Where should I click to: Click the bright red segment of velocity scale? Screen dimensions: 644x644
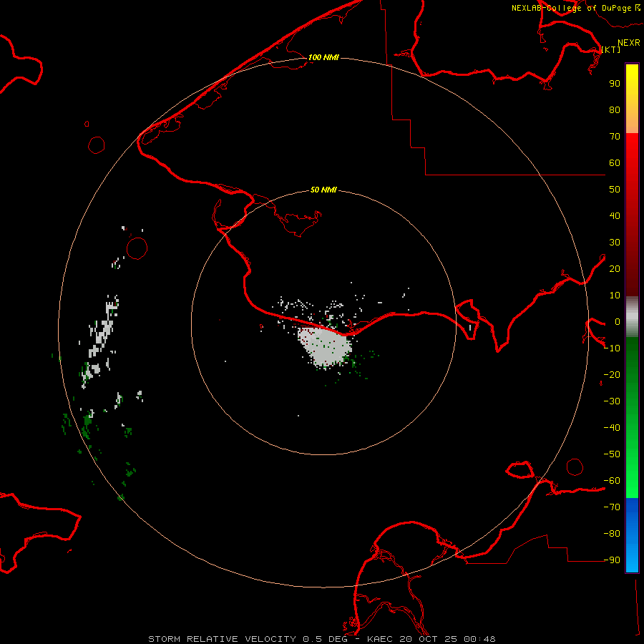point(632,215)
